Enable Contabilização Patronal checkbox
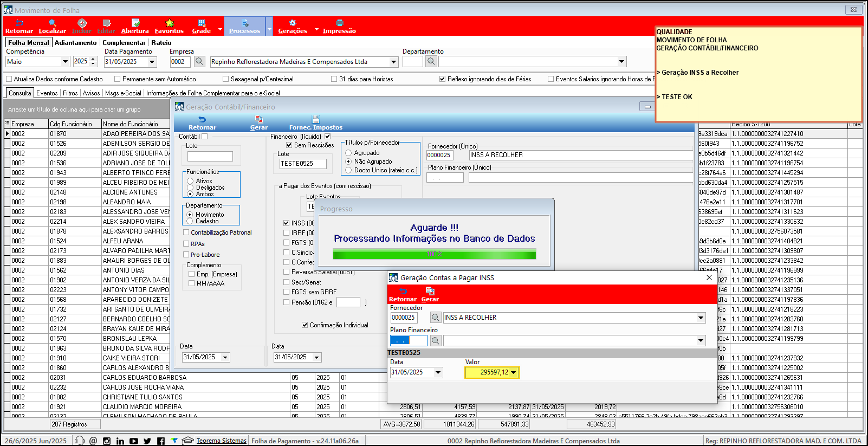This screenshot has height=446, width=868. (x=186, y=232)
